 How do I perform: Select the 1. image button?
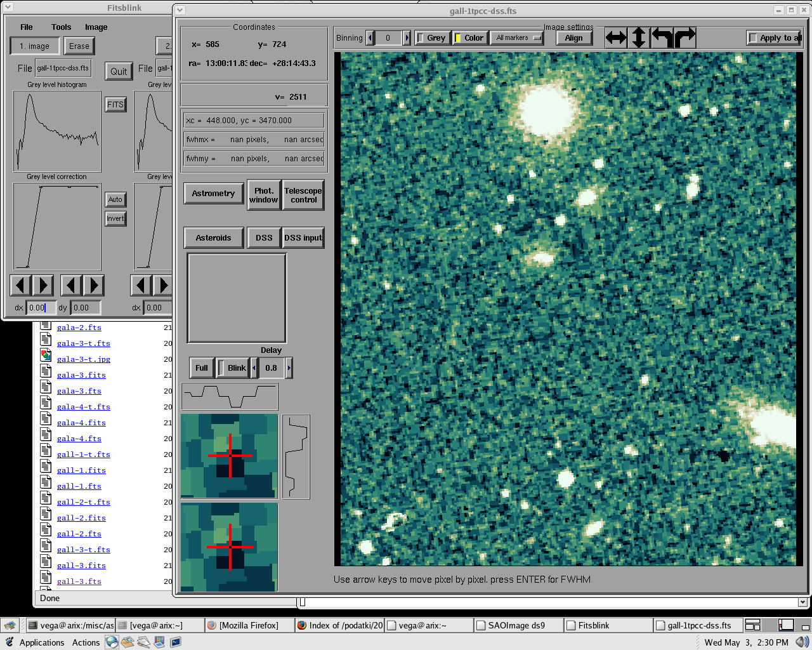(x=35, y=46)
